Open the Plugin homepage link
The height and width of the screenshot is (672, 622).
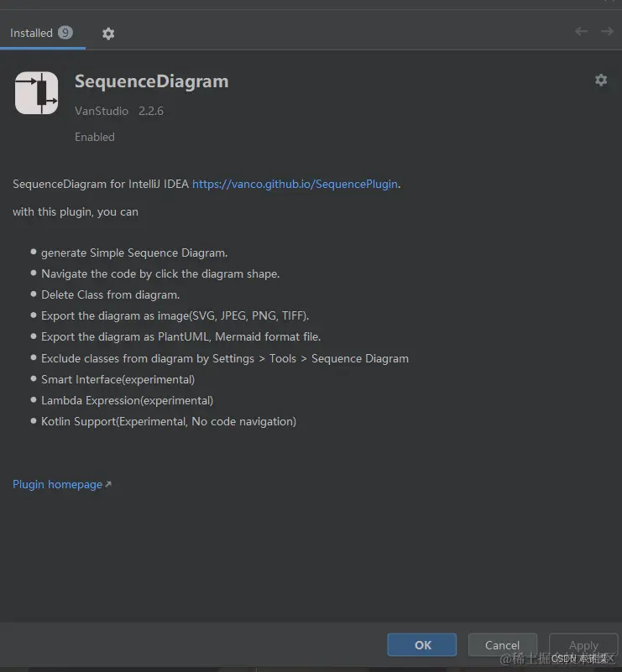62,484
